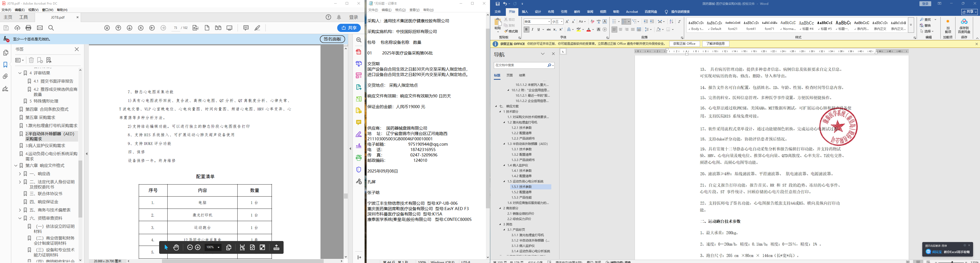Open Acrobat 工具 tab
The height and width of the screenshot is (263, 980).
[24, 17]
